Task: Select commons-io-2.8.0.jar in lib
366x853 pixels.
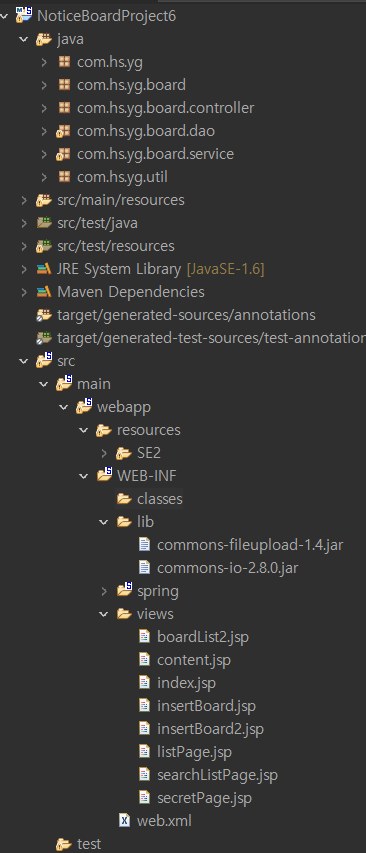Action: tap(227, 568)
